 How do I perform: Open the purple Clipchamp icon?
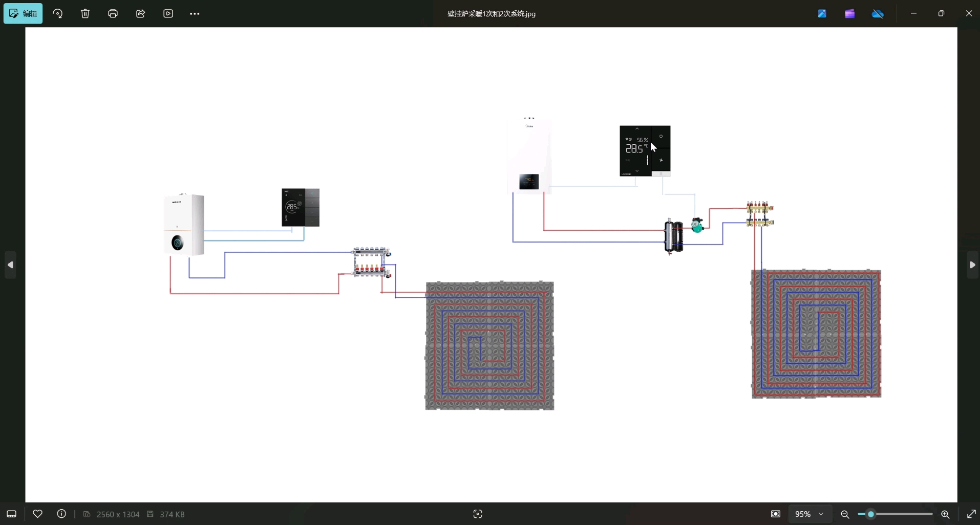pos(850,13)
